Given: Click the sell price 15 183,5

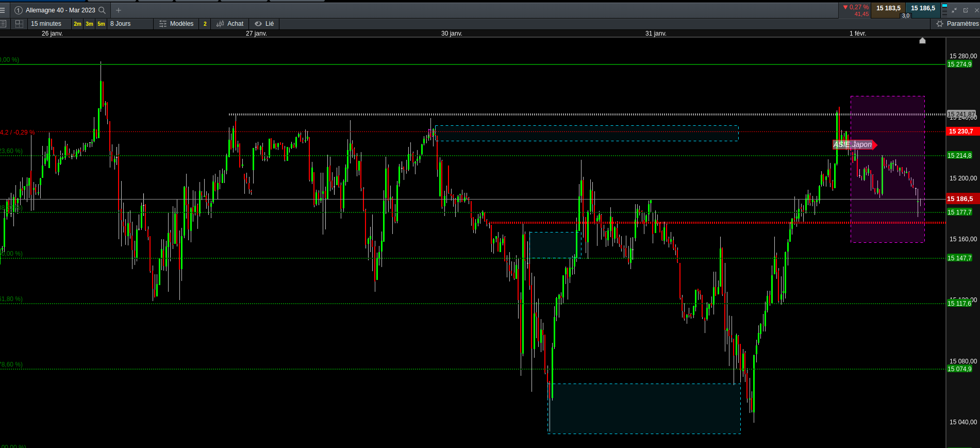Looking at the screenshot, I should pyautogui.click(x=889, y=8).
